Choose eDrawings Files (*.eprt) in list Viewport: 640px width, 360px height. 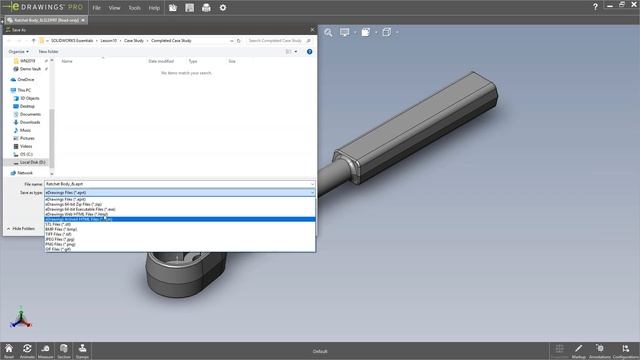pos(180,199)
